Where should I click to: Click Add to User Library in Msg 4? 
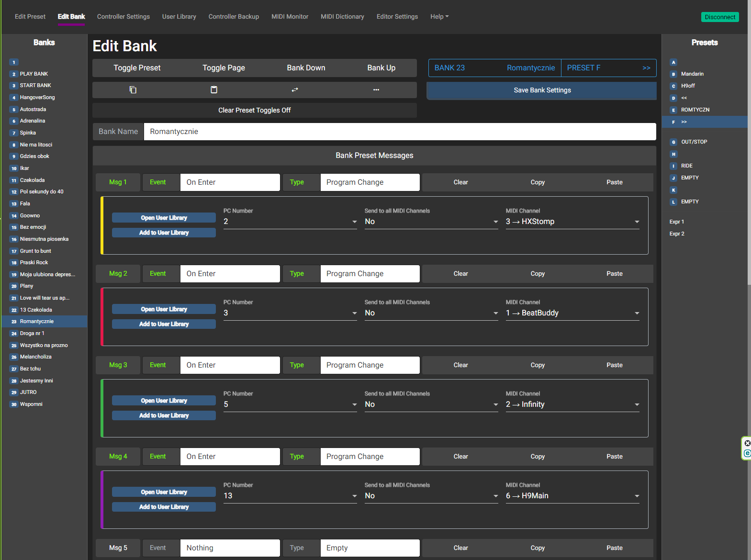click(164, 507)
